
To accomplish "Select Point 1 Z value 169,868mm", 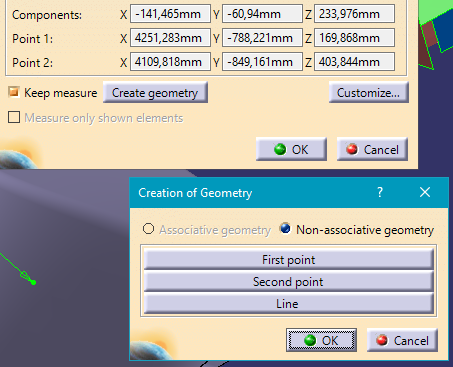I will 354,38.
